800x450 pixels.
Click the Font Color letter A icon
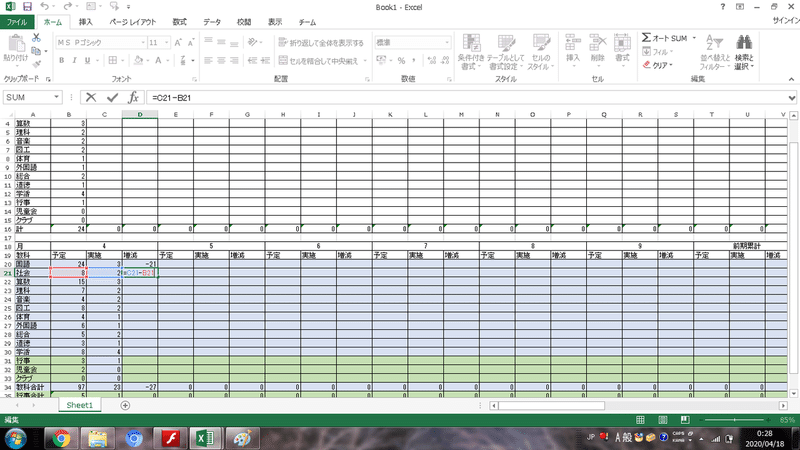click(x=158, y=60)
